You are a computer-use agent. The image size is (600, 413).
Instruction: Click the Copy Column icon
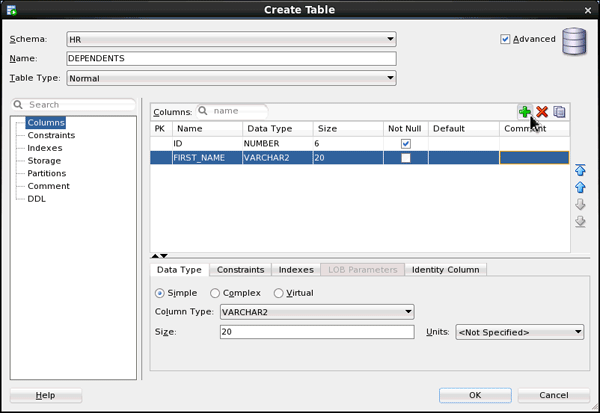(560, 112)
